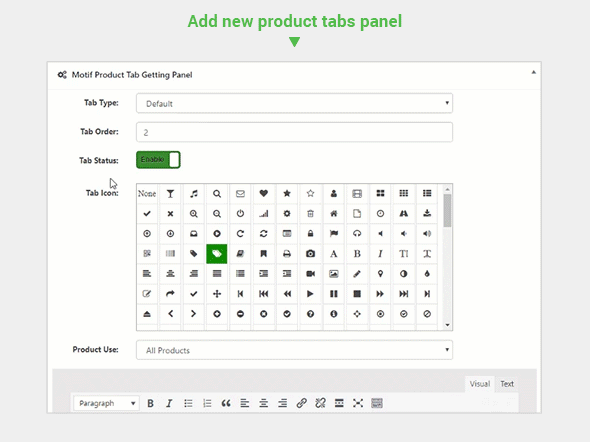This screenshot has height=442, width=590.
Task: Click the icon grid scroll down arrow
Action: coord(447,325)
